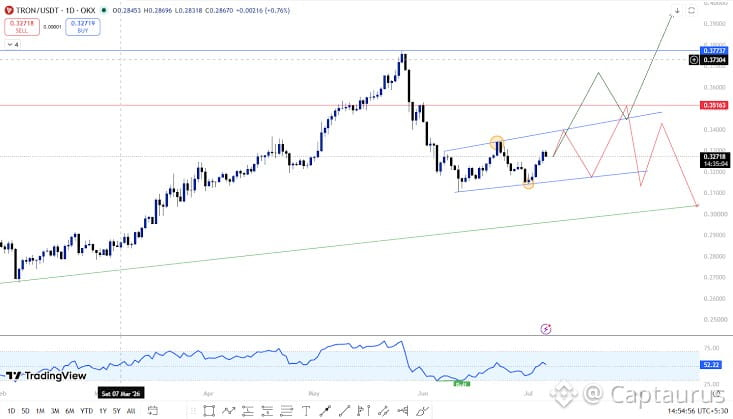Click the RSI value label 52.22

[x=711, y=364]
